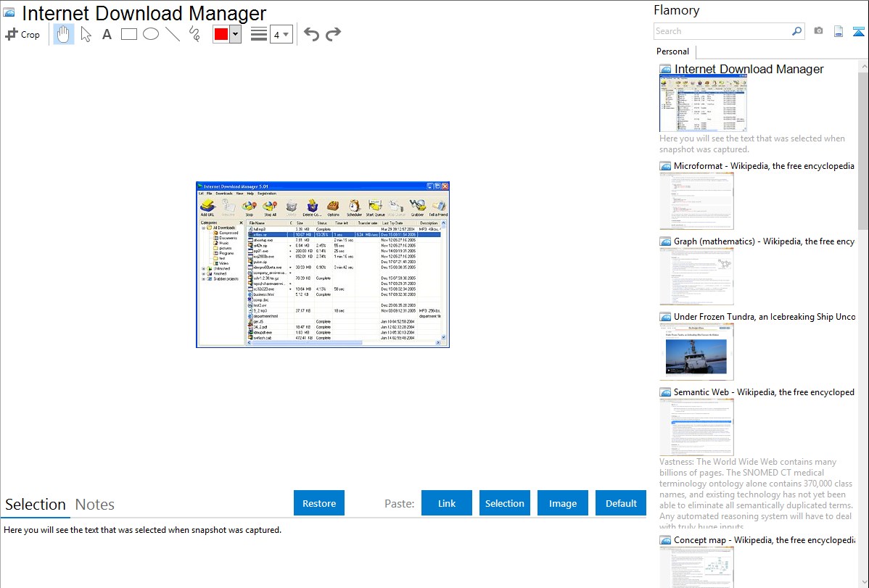Click the central Internet Download Manager screenshot

click(323, 265)
